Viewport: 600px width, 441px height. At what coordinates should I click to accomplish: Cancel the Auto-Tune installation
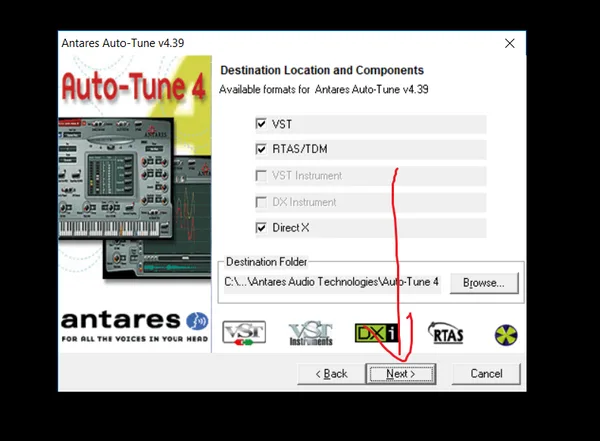pyautogui.click(x=486, y=374)
